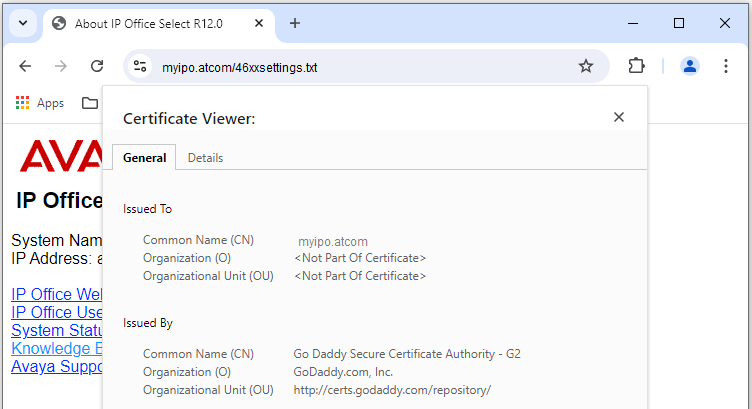Minimize the Chrome window

click(633, 23)
